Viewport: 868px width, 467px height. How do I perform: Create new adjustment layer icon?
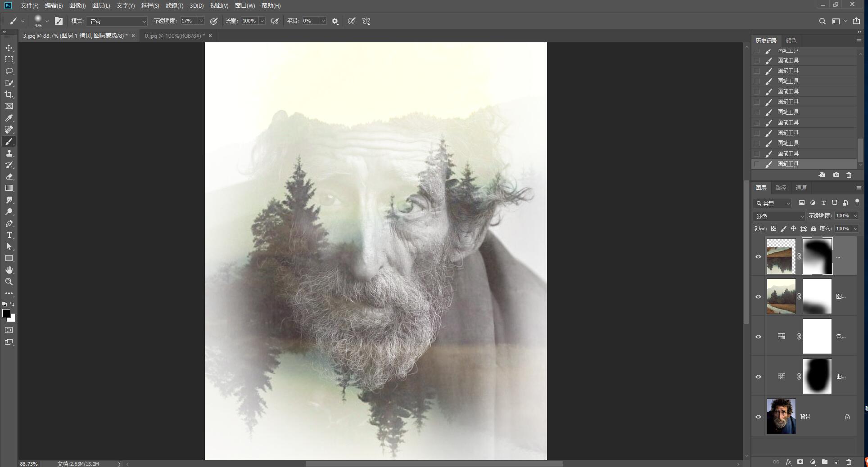[813, 462]
